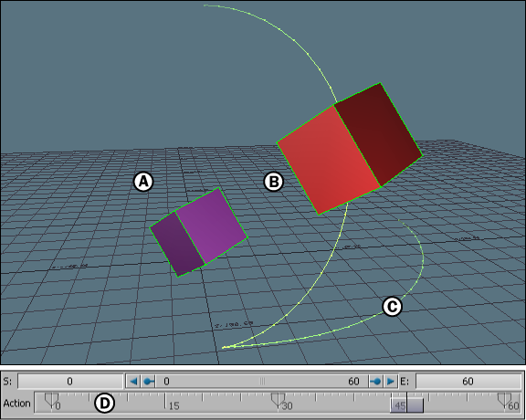The image size is (526, 420).
Task: Select the purple cube in the viewport
Action: click(198, 232)
